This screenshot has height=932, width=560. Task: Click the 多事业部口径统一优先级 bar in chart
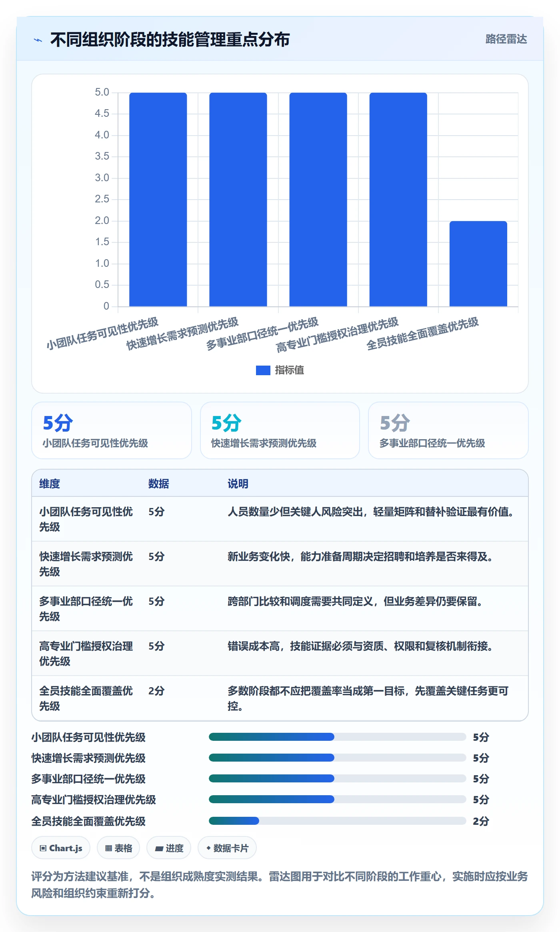point(318,200)
